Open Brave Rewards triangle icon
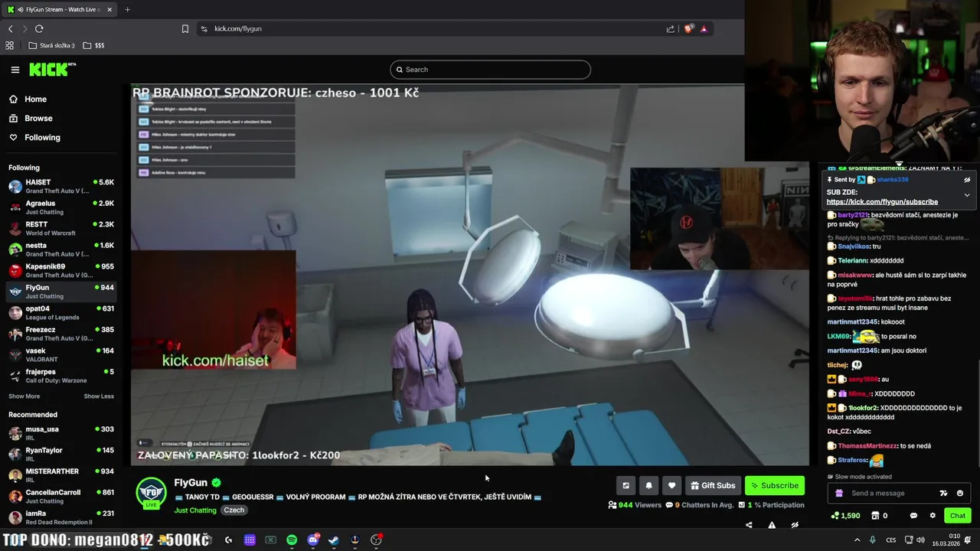980x551 pixels. (704, 29)
